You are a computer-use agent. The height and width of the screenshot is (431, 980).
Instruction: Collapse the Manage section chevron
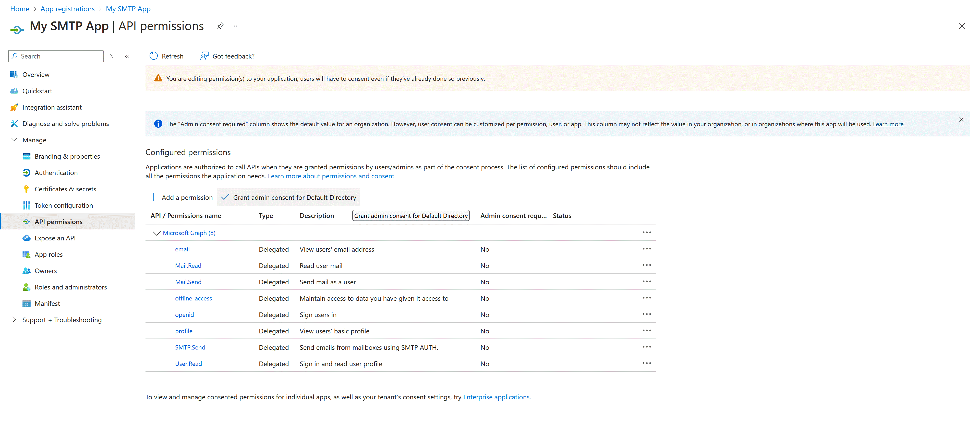14,140
